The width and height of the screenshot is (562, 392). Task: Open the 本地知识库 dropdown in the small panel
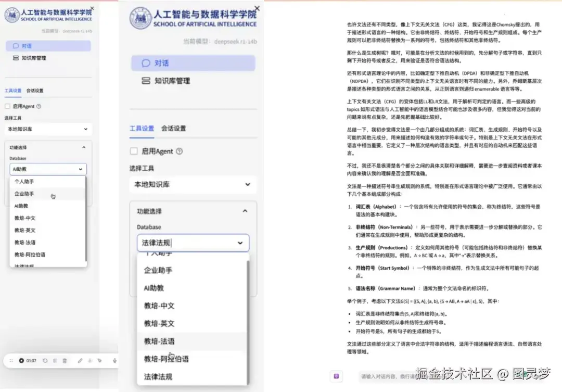(x=48, y=129)
